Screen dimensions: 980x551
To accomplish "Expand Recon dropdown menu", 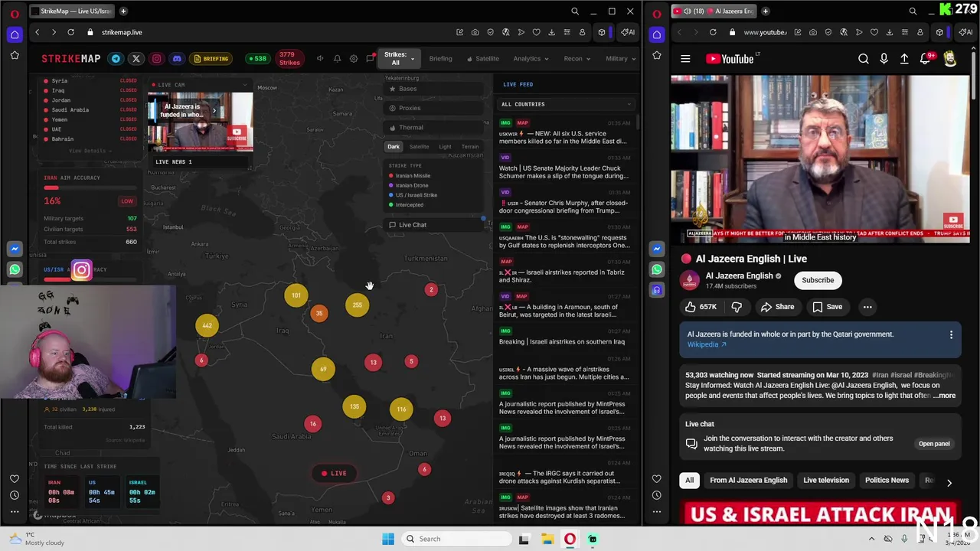I will (577, 59).
